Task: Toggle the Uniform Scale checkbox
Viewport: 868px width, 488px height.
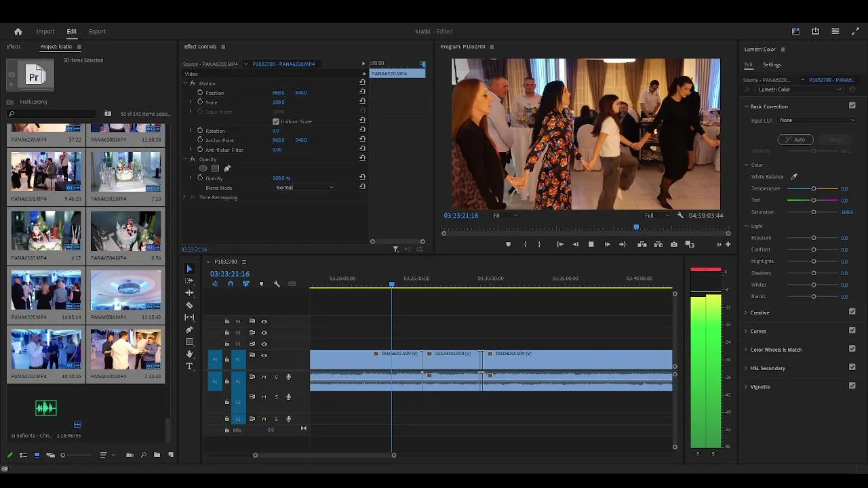Action: (x=275, y=121)
